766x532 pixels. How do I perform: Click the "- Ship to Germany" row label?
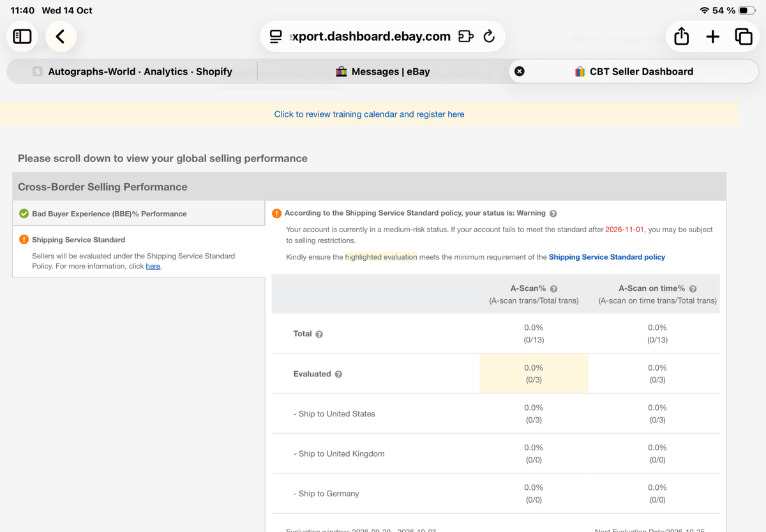[x=326, y=494]
